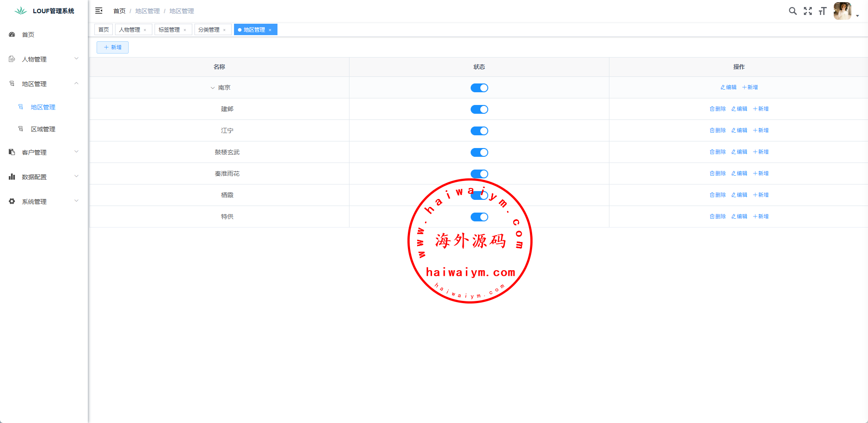868x423 pixels.
Task: Open 区域管理 in the sidebar
Action: (43, 129)
